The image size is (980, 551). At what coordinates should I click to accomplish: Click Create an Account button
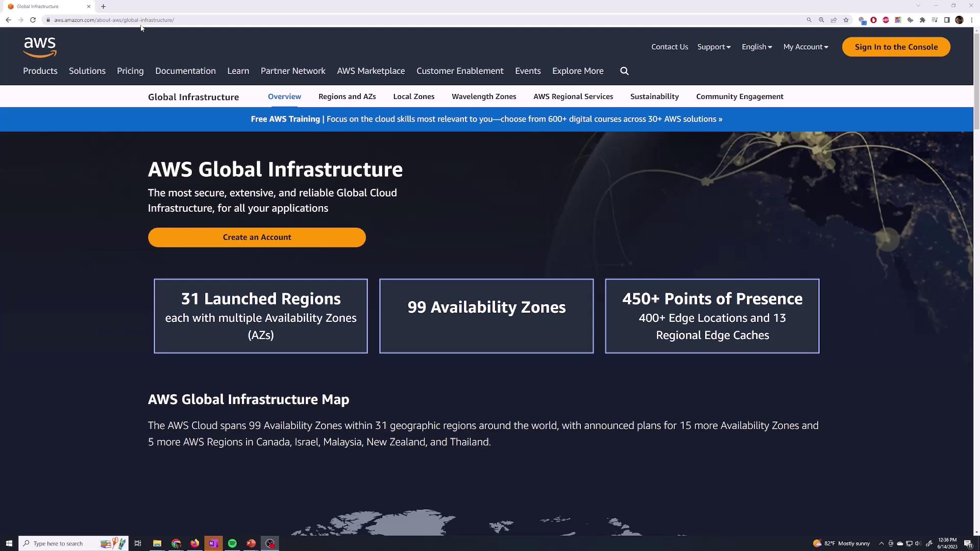tap(257, 237)
